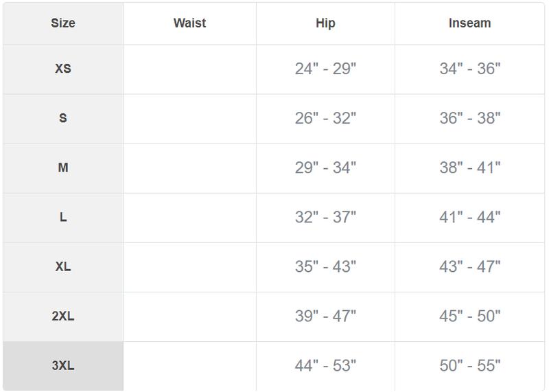Click inseam measurement 50" - 55"
Image resolution: width=549 pixels, height=392 pixels.
coord(469,365)
